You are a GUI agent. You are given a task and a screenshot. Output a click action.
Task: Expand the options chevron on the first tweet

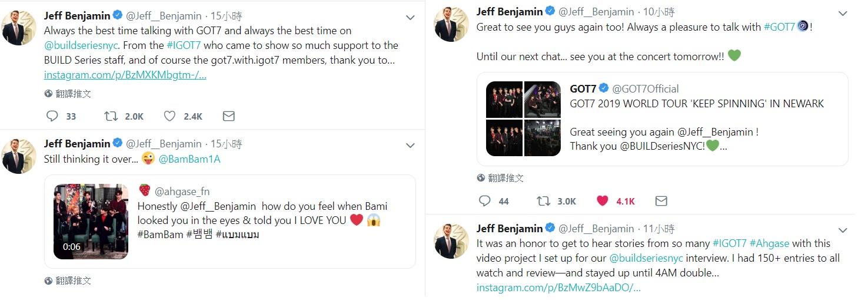tap(410, 18)
